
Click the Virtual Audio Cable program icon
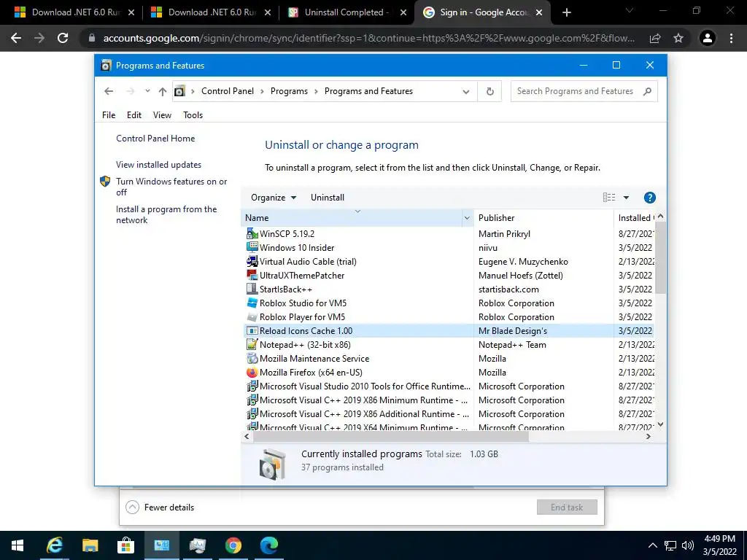pos(252,262)
